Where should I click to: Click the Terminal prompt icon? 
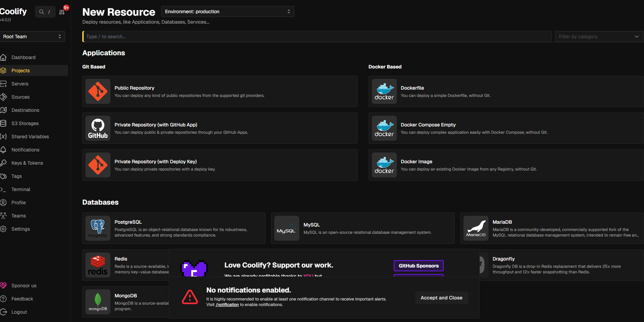click(3, 189)
